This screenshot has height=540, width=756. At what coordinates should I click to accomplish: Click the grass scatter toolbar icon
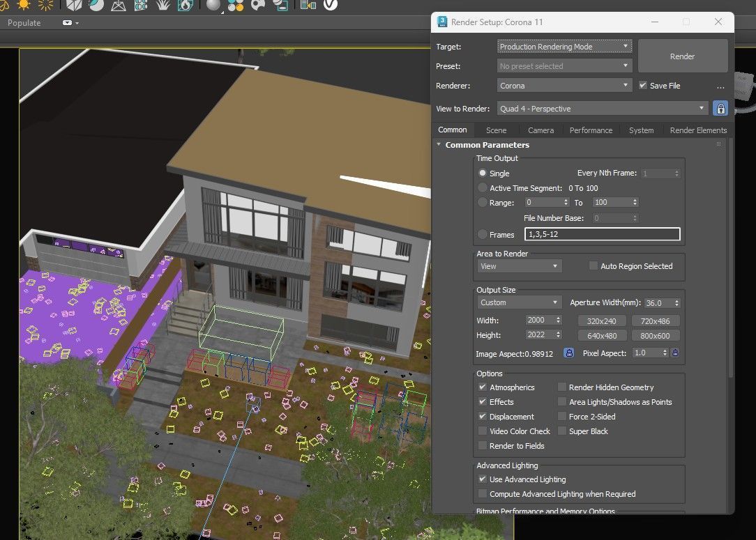click(163, 5)
